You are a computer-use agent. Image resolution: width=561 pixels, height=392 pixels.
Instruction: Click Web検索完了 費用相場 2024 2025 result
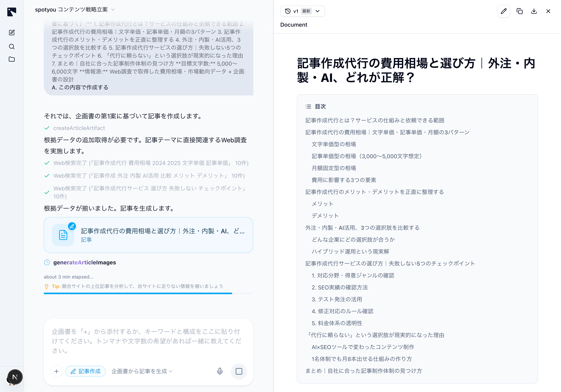(151, 163)
